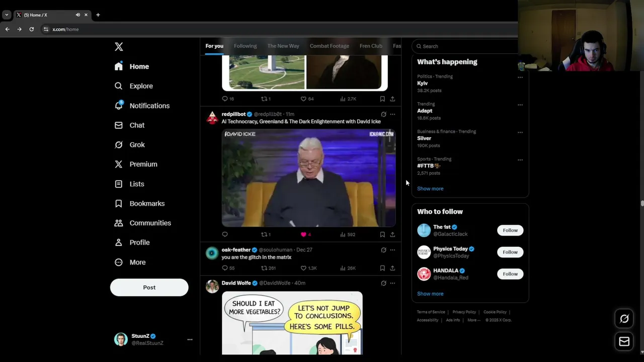Bookmark the oak-feather post
This screenshot has height=362, width=644.
click(382, 268)
